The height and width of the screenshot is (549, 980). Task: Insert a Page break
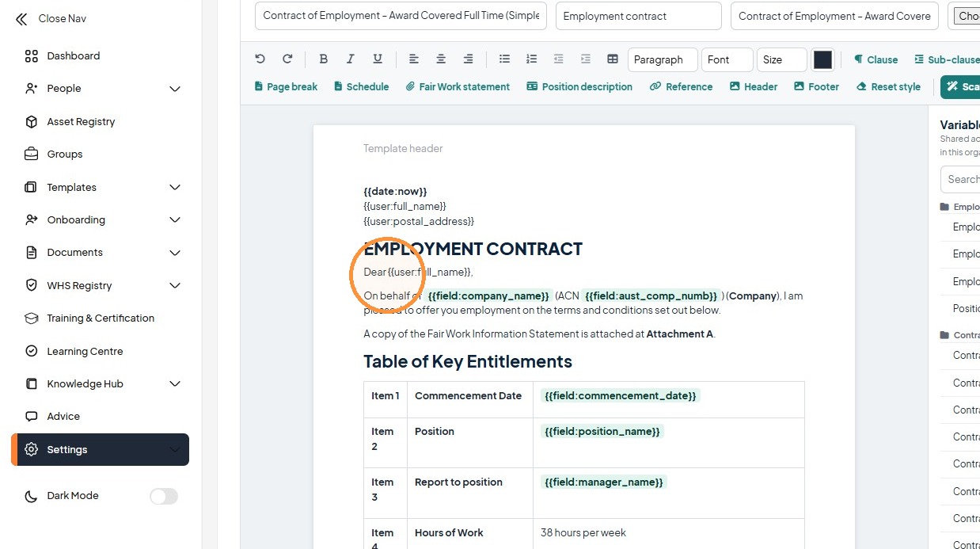(286, 87)
